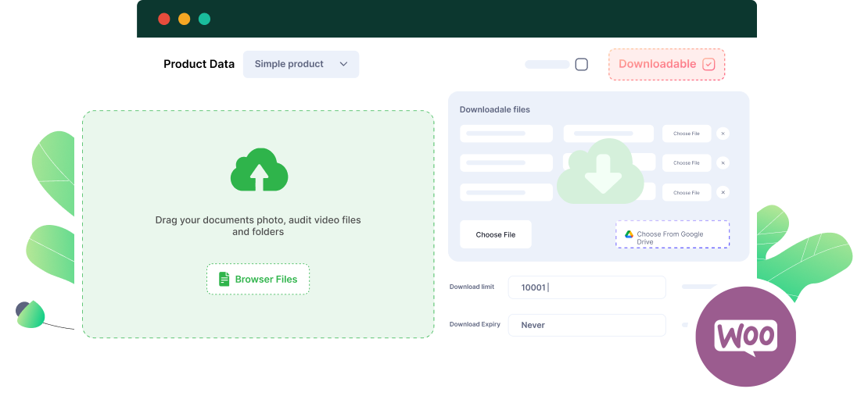The width and height of the screenshot is (868, 396).
Task: Click the yellow window dot
Action: pos(185,19)
